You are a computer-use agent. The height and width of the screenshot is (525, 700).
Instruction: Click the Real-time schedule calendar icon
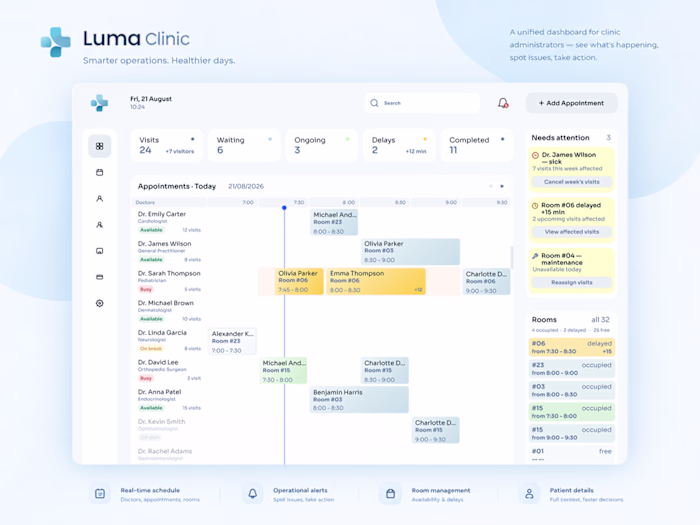(x=100, y=493)
